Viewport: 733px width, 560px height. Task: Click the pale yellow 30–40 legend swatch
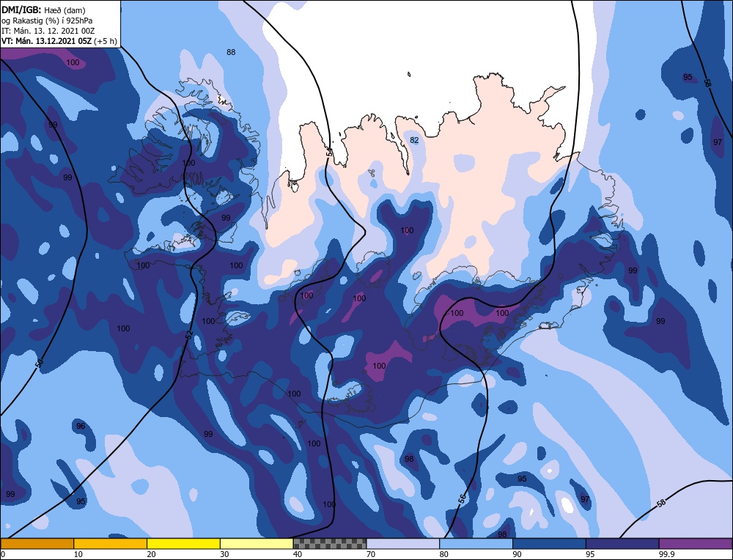pos(257,544)
